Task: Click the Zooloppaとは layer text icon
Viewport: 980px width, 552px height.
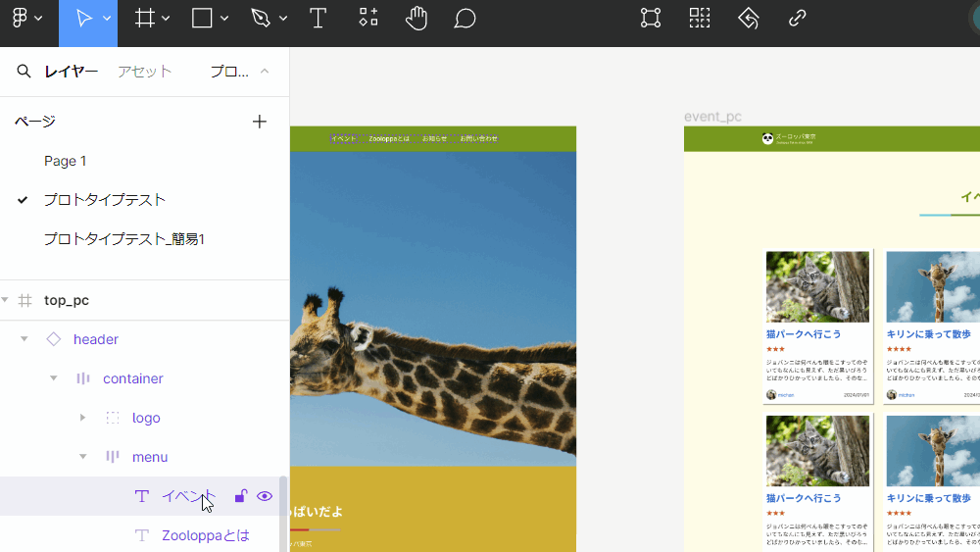Action: [142, 535]
